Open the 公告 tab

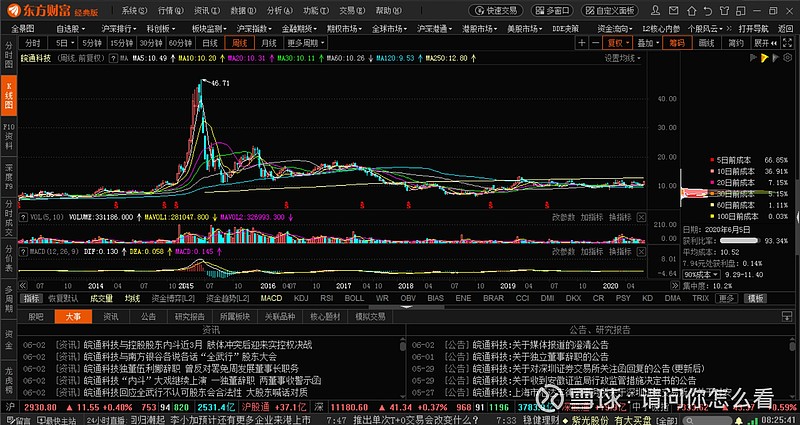148,317
